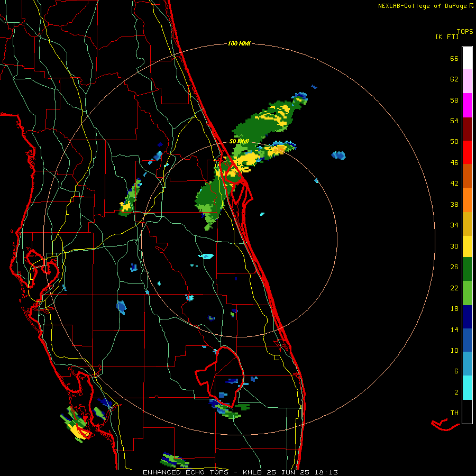Select the maroon legend swatch
This screenshot has width=476, height=476.
click(x=467, y=129)
